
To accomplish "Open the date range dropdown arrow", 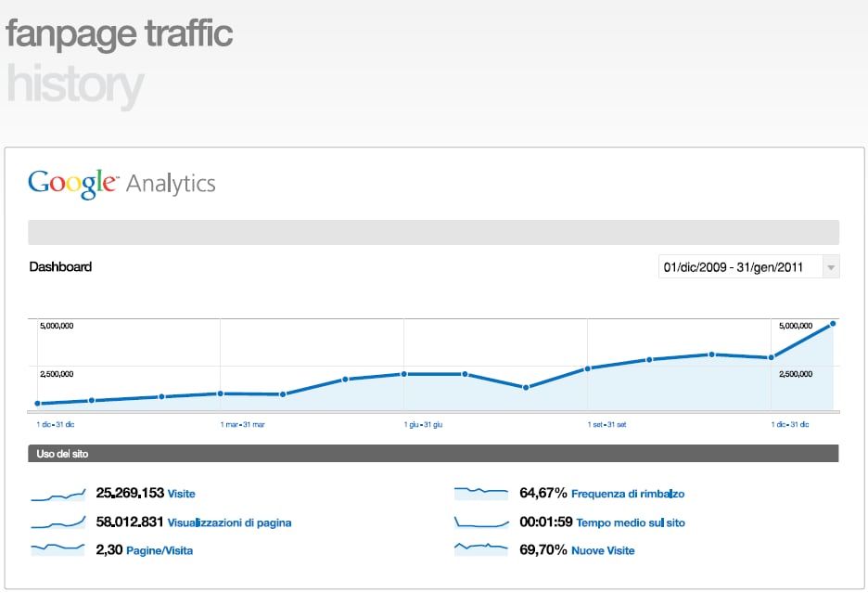I will pyautogui.click(x=831, y=267).
